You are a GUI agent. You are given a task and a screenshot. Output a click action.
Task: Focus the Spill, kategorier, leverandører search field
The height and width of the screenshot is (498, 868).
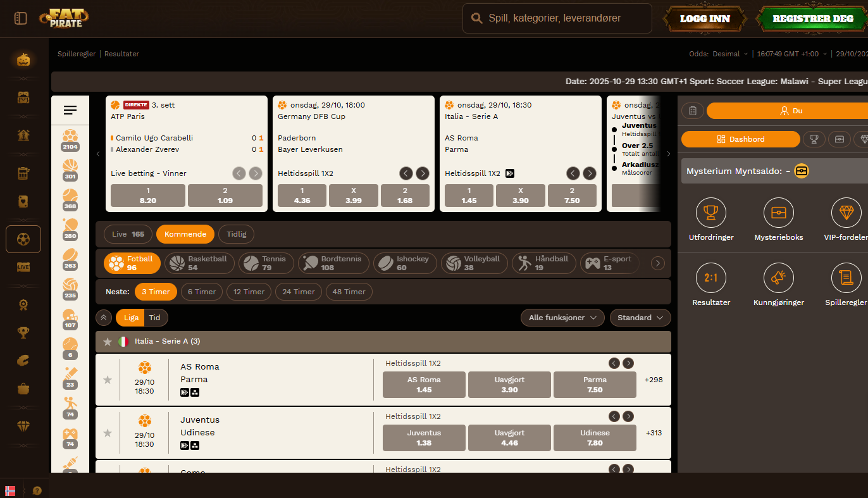pyautogui.click(x=557, y=18)
